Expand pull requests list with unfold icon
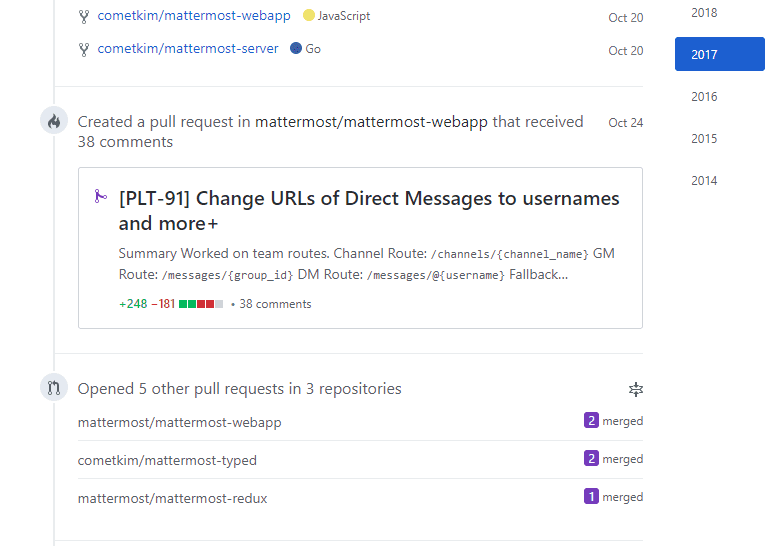780x546 pixels. [635, 389]
